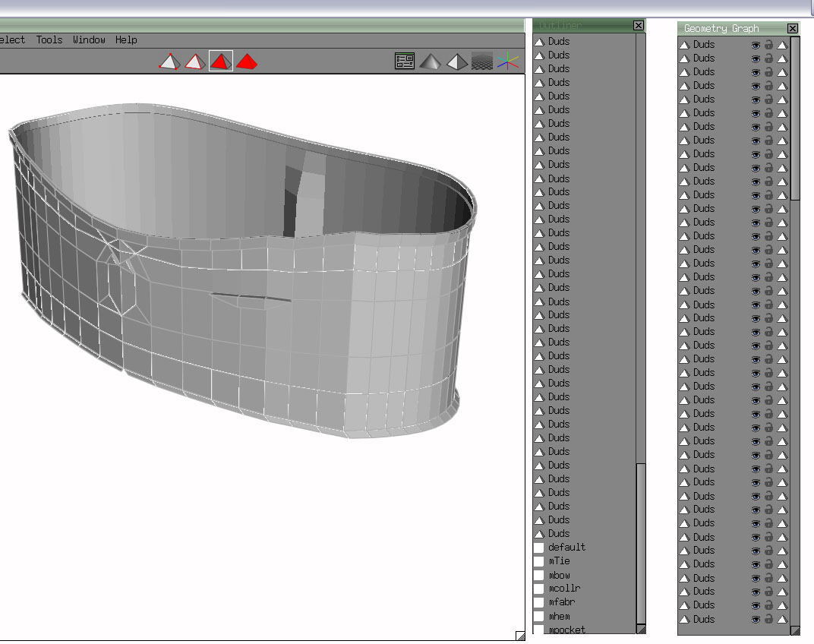Switch to smooth shaded pyramid display
Viewport: 814px width, 644px height.
tap(431, 62)
